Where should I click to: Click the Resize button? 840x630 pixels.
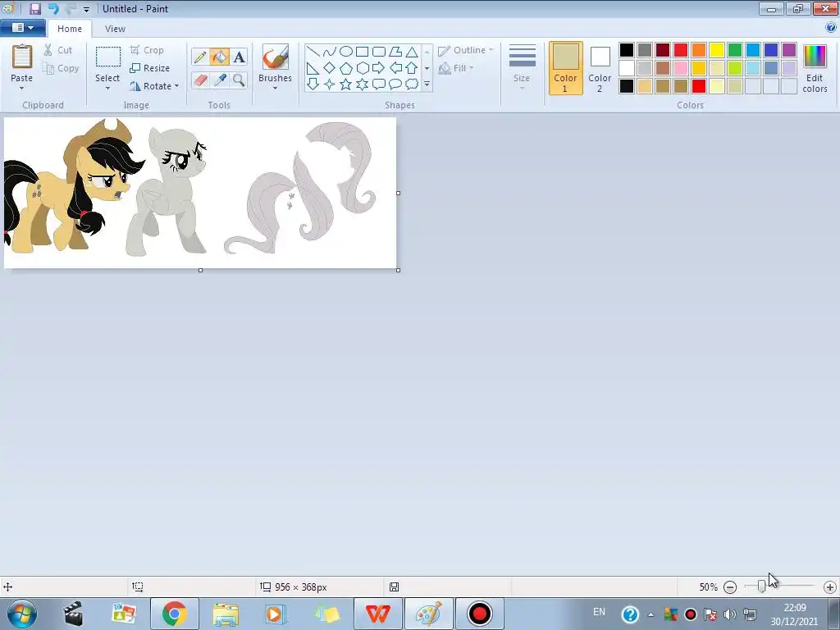tap(150, 68)
